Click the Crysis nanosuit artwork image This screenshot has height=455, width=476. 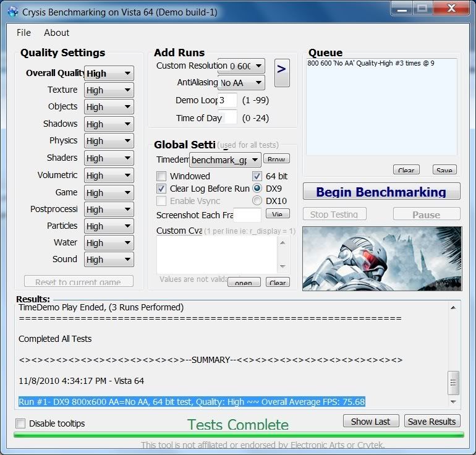coord(382,258)
